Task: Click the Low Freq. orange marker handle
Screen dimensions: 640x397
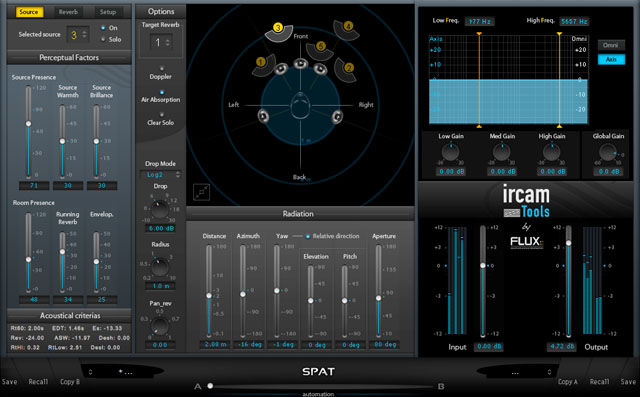Action: [x=479, y=34]
